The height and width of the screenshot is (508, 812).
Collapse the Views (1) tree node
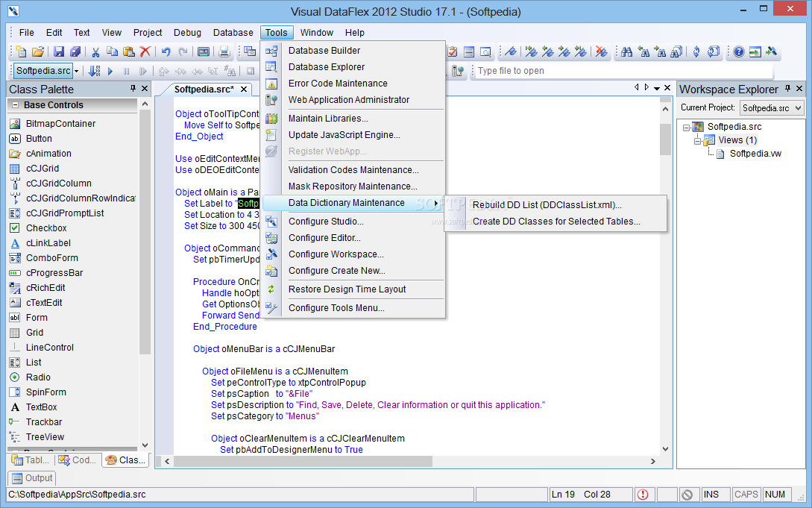point(697,141)
